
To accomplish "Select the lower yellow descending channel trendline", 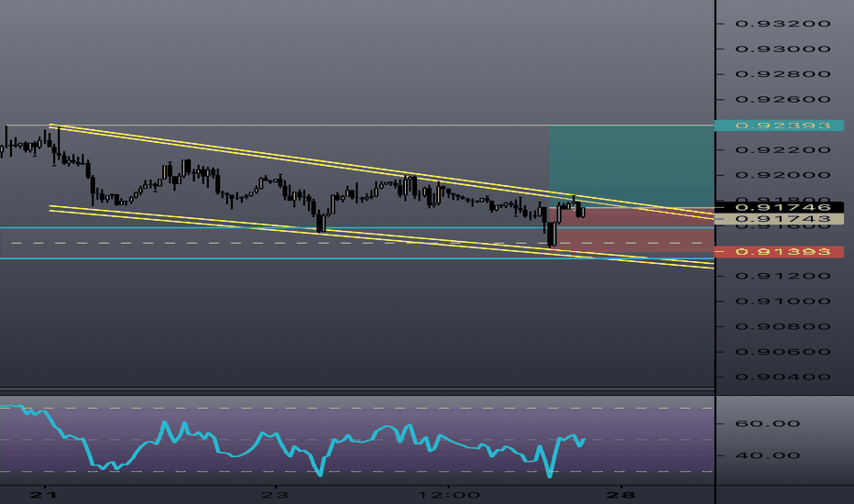I will pos(381,236).
